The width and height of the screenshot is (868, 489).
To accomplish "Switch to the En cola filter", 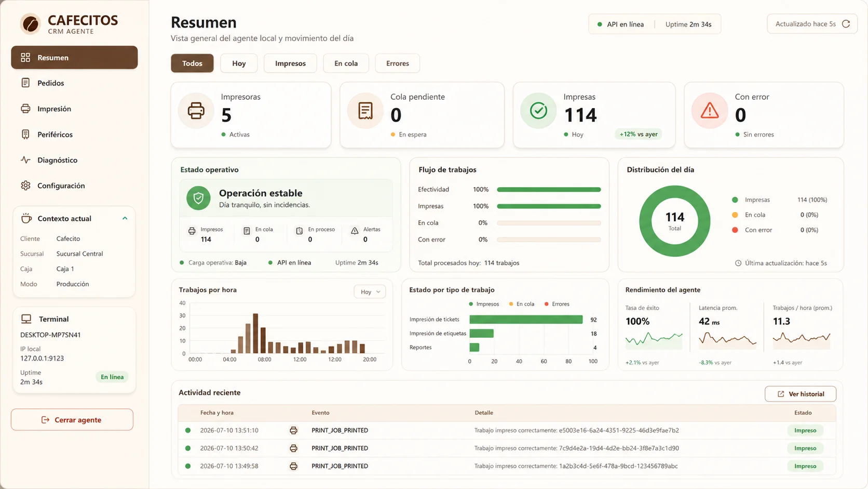I will pos(346,63).
